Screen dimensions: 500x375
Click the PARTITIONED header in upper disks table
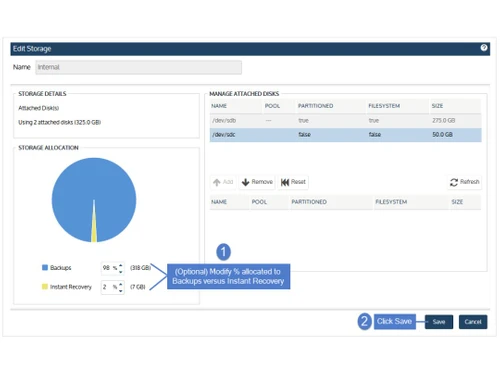click(x=315, y=106)
